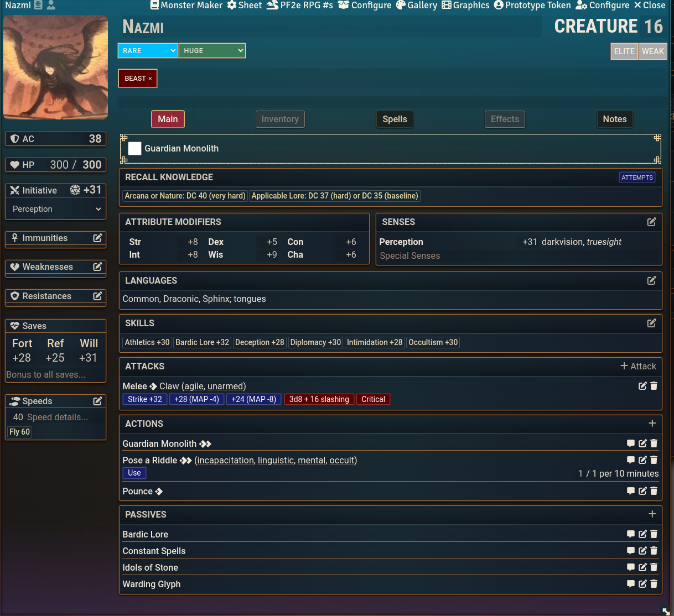Send Warding Glyph passive to chat
The height and width of the screenshot is (616, 674).
pyautogui.click(x=630, y=584)
